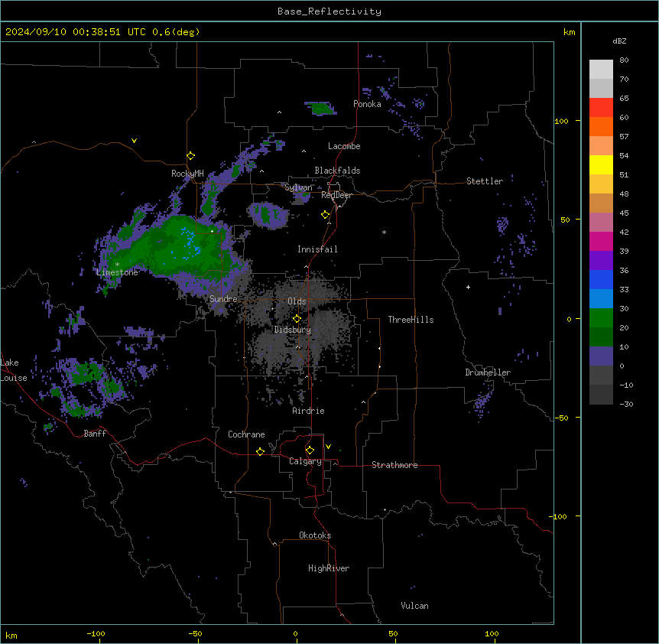Click the light blue echo core above Limestone

[190, 242]
